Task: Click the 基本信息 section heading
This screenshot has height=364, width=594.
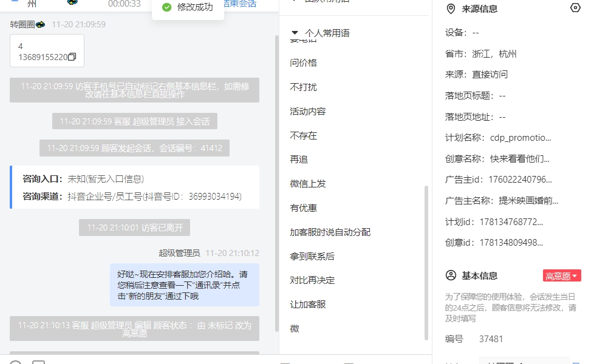Action: click(480, 275)
